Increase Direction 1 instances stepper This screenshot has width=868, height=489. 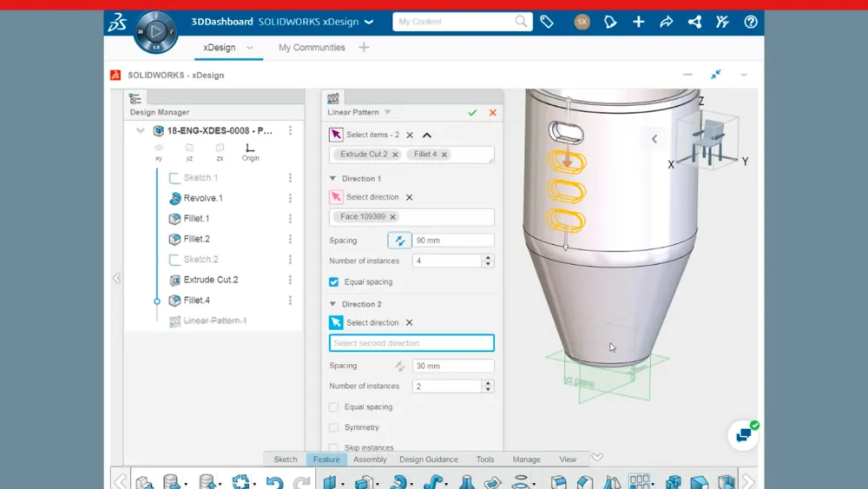coord(488,257)
